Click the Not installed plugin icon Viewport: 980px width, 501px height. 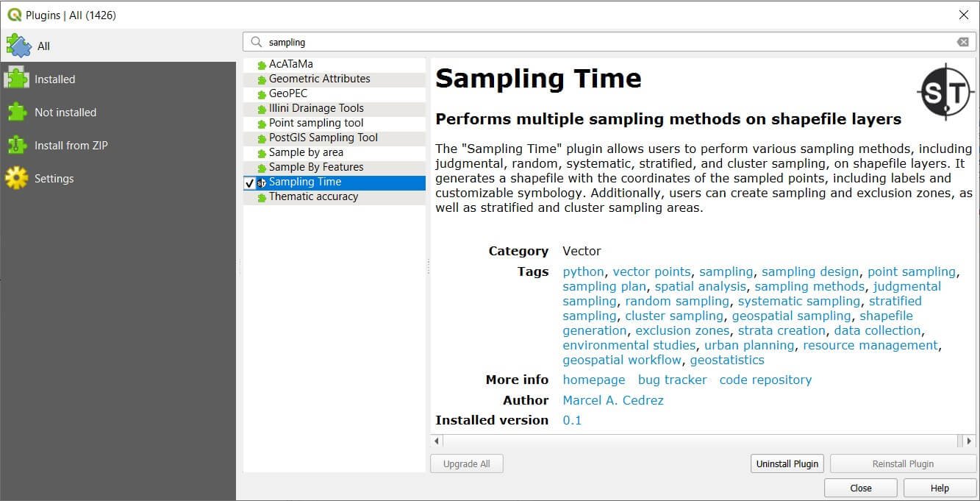17,112
